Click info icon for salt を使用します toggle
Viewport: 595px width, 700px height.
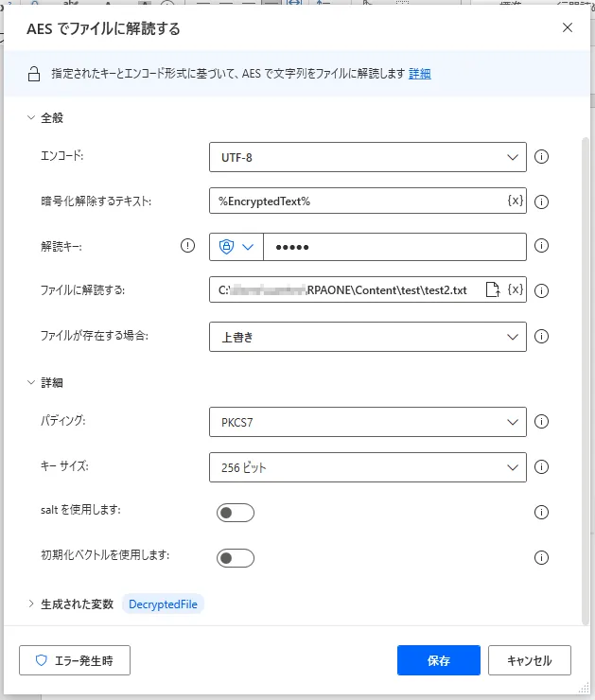[541, 512]
